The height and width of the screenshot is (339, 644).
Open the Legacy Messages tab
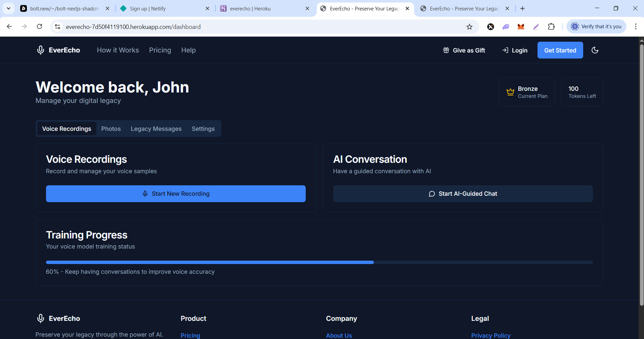click(x=156, y=129)
